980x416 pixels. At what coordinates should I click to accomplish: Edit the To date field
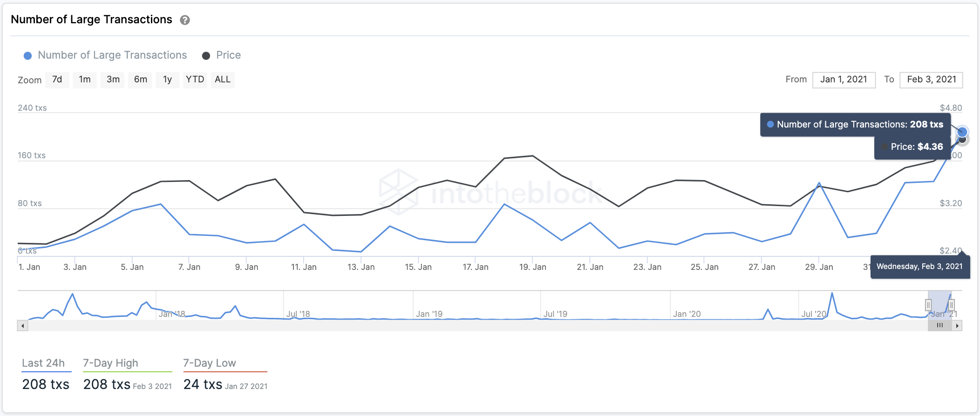pos(931,80)
